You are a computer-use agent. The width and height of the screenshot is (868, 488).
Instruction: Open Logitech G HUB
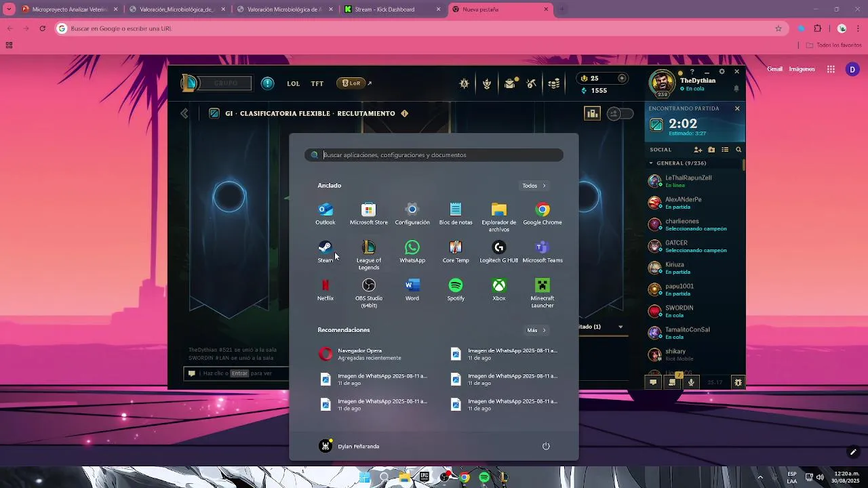(499, 252)
